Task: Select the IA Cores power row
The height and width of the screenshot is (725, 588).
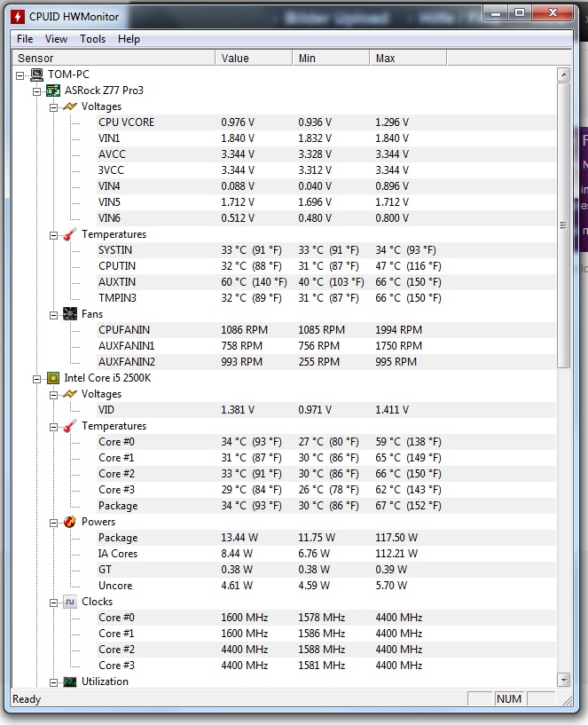Action: pyautogui.click(x=325, y=554)
